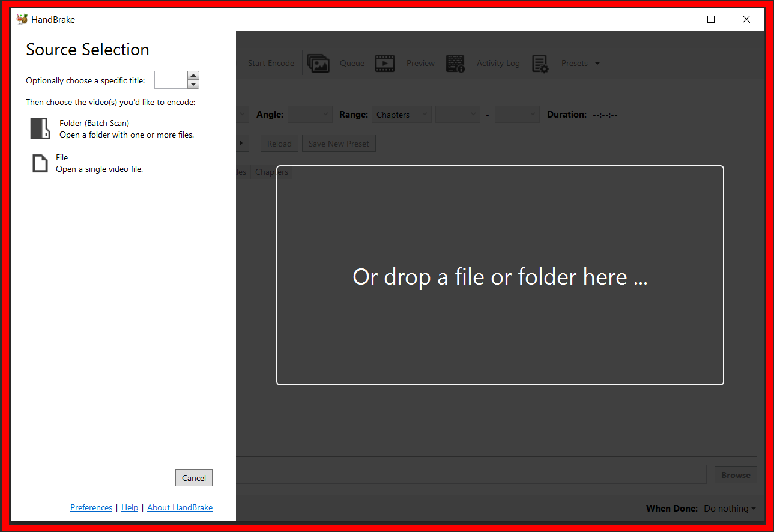Cancel the Source Selection panel
This screenshot has height=532, width=774.
tap(193, 477)
